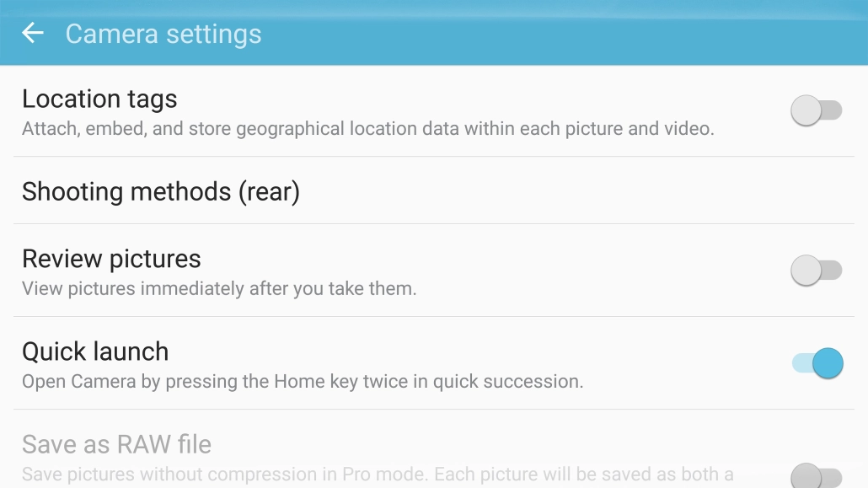
Task: Open Shooting methods (rear) options
Action: 161,191
